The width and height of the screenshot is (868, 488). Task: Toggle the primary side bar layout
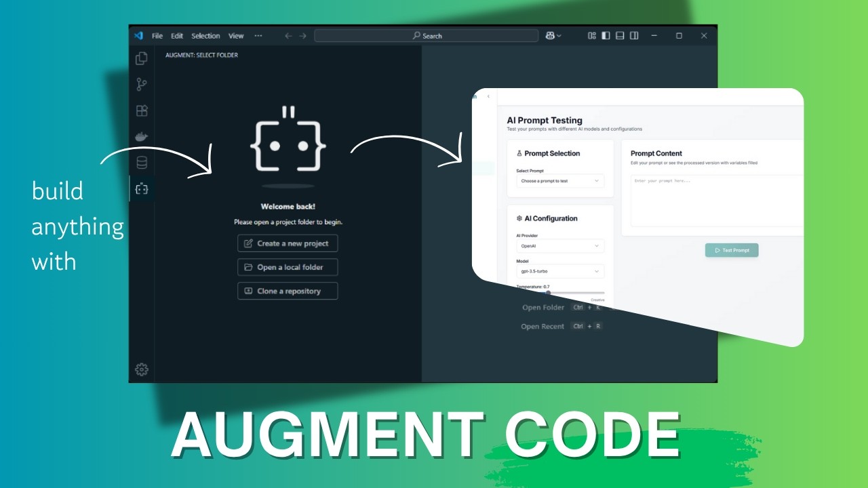point(606,36)
